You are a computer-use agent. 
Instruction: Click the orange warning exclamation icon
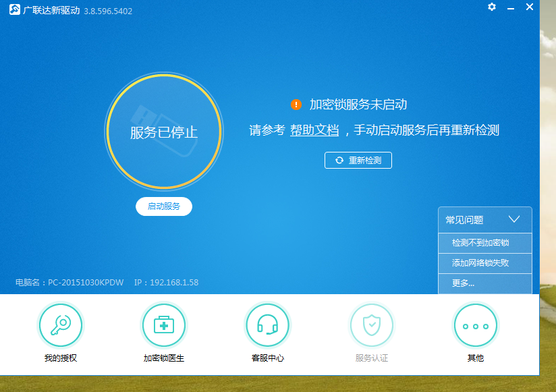[x=296, y=105]
